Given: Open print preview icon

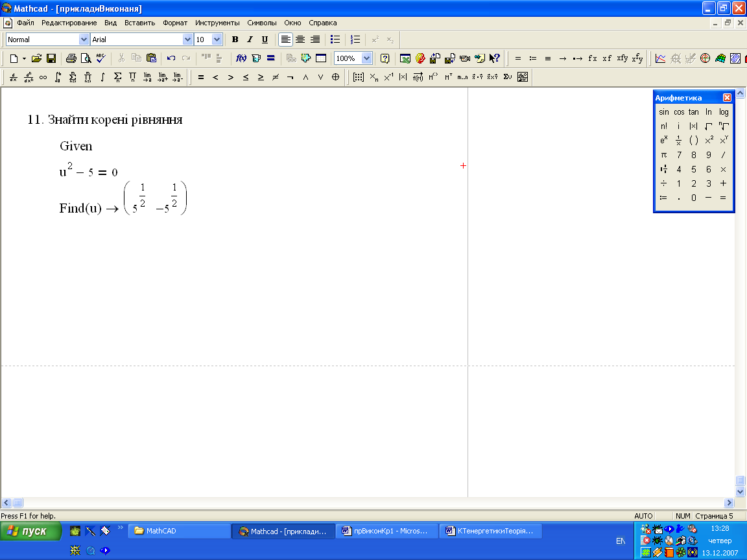Looking at the screenshot, I should (86, 58).
